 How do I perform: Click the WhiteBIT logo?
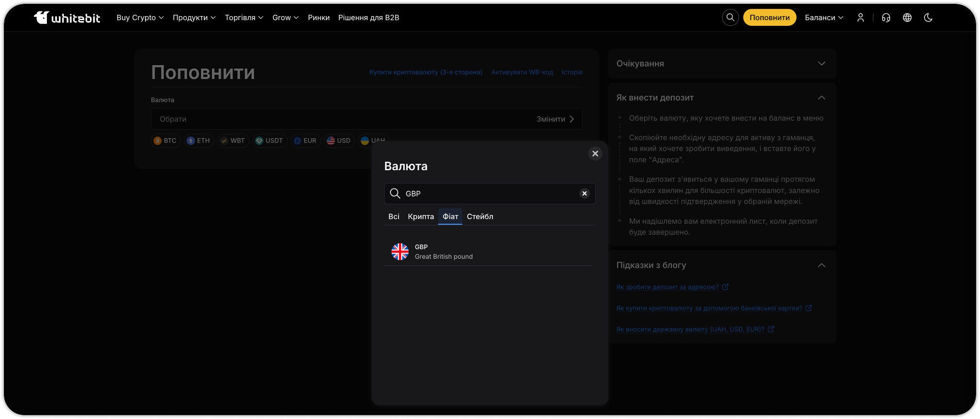click(x=67, y=18)
